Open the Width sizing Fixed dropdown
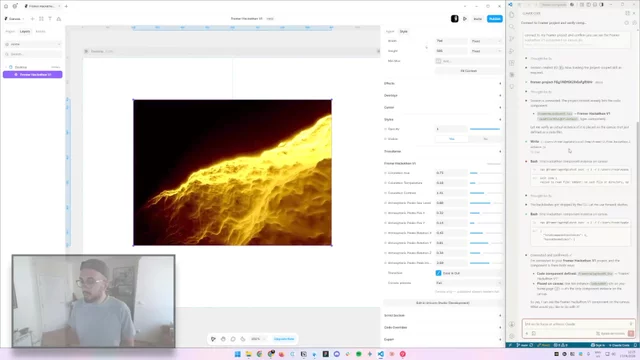Image resolution: width=640 pixels, height=360 pixels. [x=486, y=41]
